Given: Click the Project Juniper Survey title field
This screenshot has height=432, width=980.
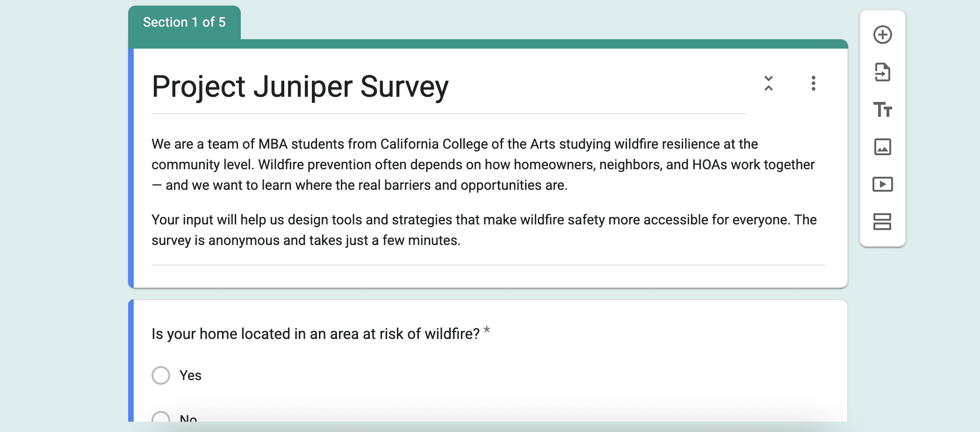Looking at the screenshot, I should 300,87.
